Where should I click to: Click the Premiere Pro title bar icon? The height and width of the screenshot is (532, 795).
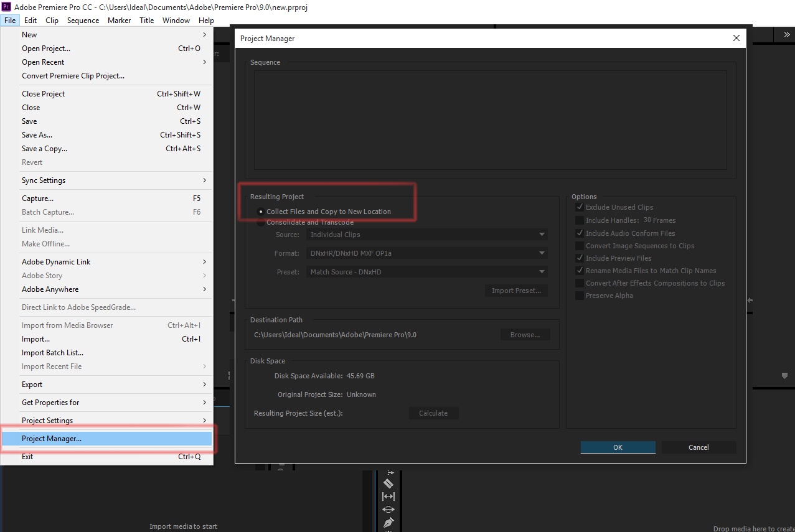point(6,7)
